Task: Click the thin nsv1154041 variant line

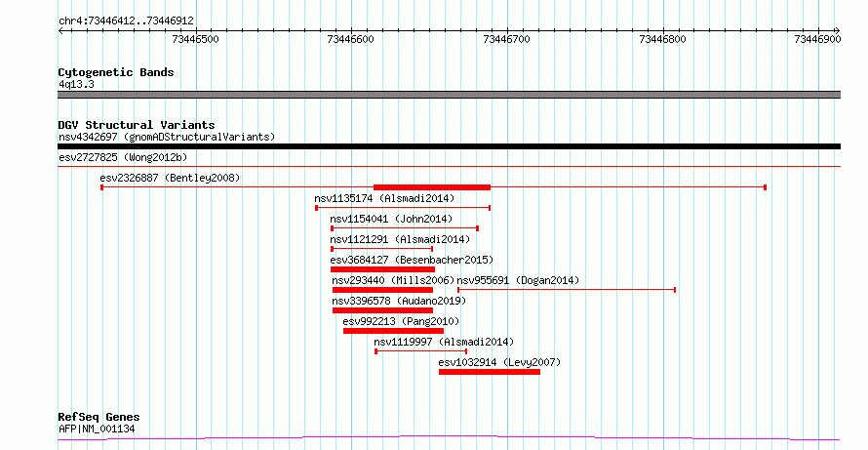Action: pos(405,228)
